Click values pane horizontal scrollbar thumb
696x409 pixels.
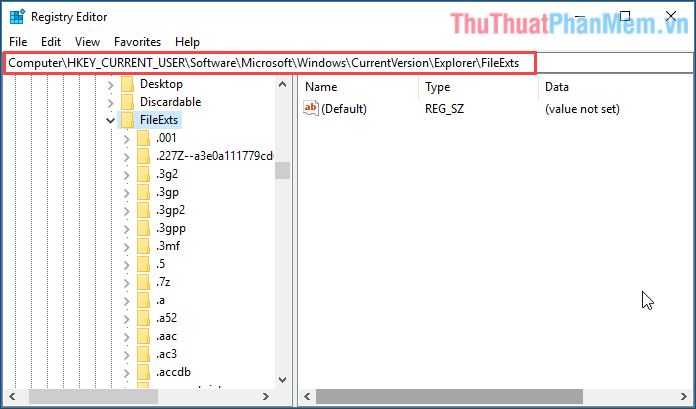(x=449, y=397)
